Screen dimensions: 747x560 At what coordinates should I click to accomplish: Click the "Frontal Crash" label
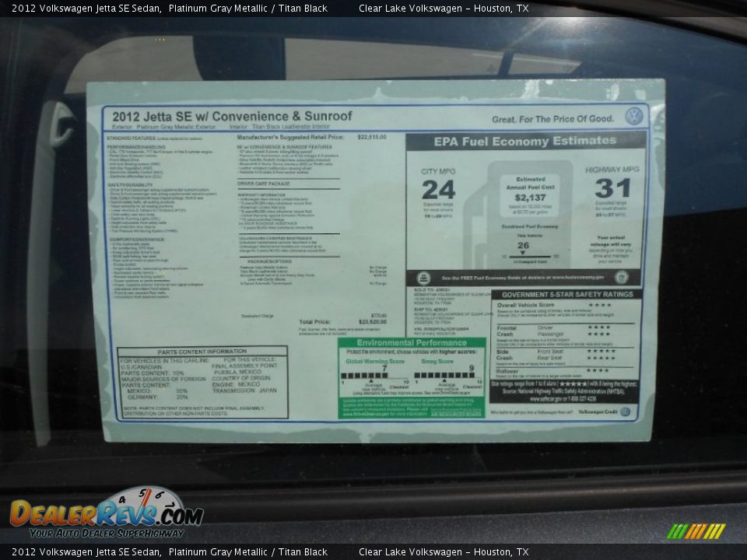506,331
